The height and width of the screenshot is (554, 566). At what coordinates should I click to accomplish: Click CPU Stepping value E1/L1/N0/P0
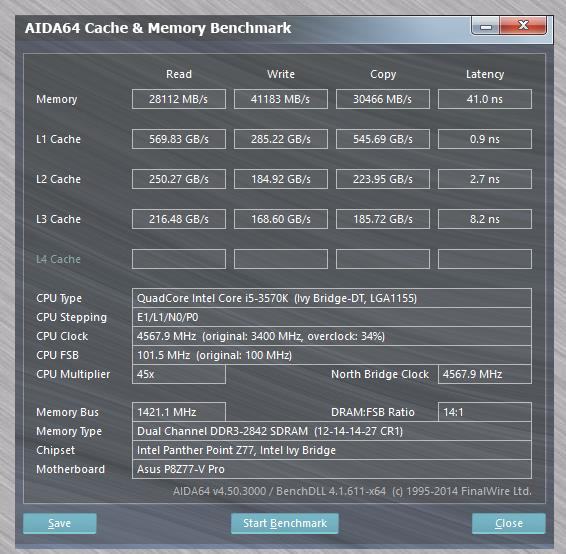332,317
